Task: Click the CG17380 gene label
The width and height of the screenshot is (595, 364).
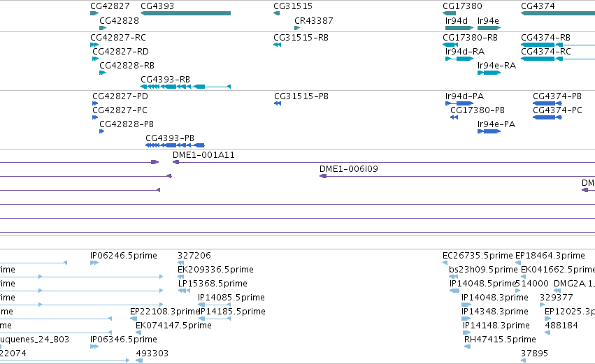Action: click(462, 6)
